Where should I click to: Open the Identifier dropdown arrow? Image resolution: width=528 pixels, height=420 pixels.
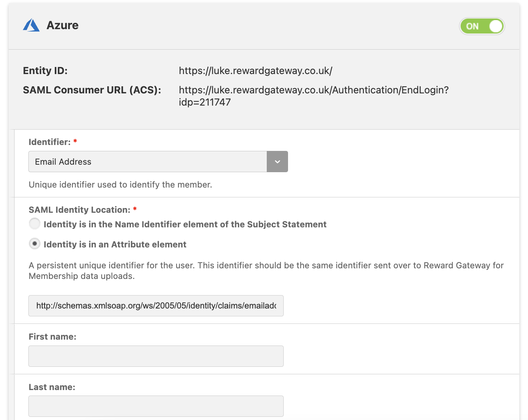(x=277, y=162)
